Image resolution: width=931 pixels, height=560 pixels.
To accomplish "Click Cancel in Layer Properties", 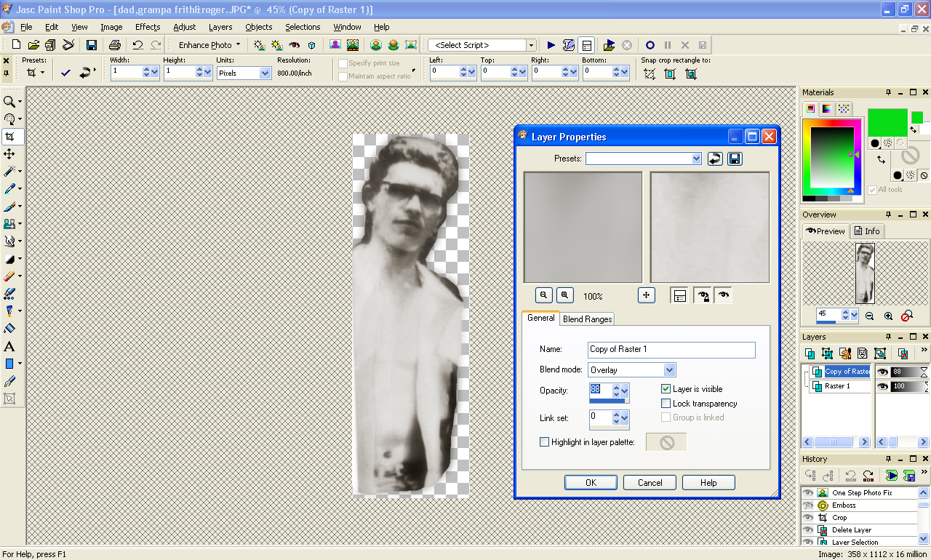I will coord(650,482).
